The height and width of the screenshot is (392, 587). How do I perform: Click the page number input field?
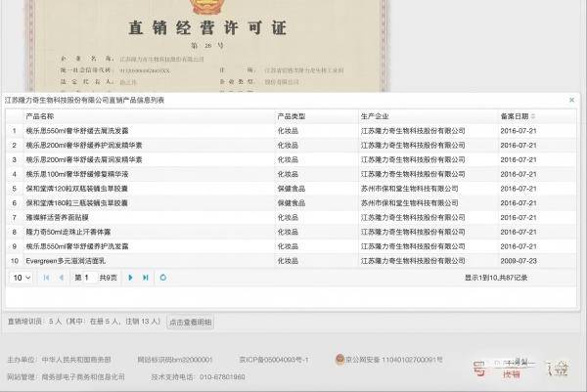89,278
